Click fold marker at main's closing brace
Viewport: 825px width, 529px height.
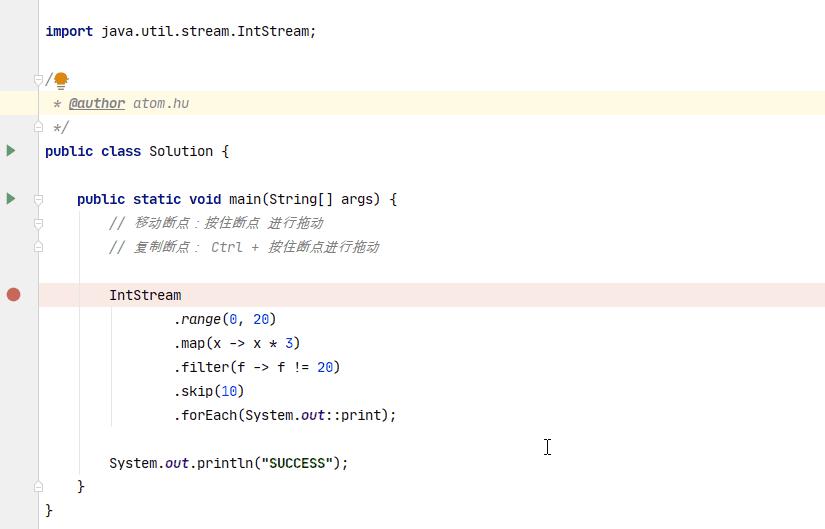(x=39, y=487)
